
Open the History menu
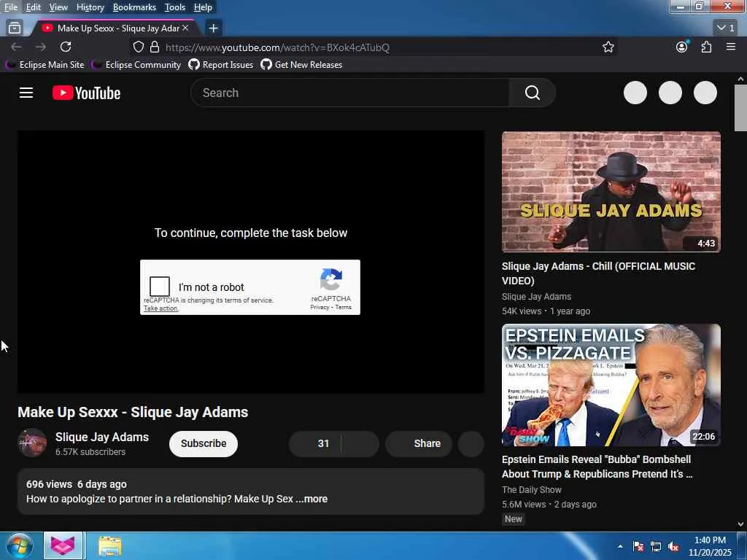click(90, 7)
